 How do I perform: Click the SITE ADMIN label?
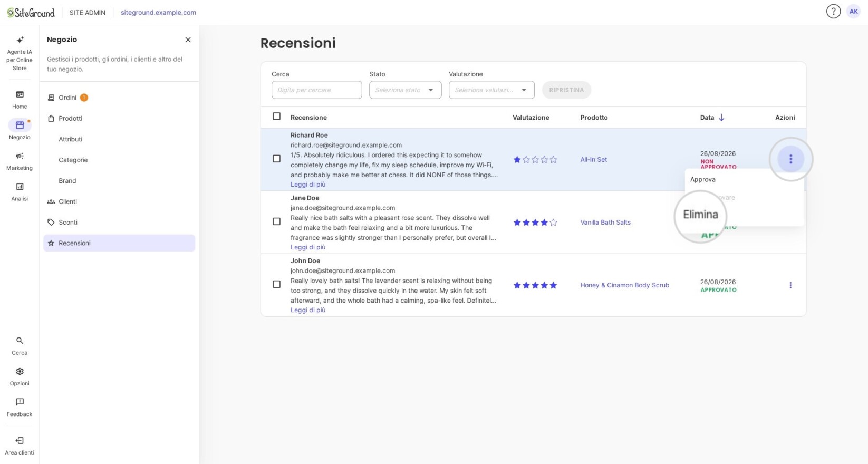tap(88, 13)
